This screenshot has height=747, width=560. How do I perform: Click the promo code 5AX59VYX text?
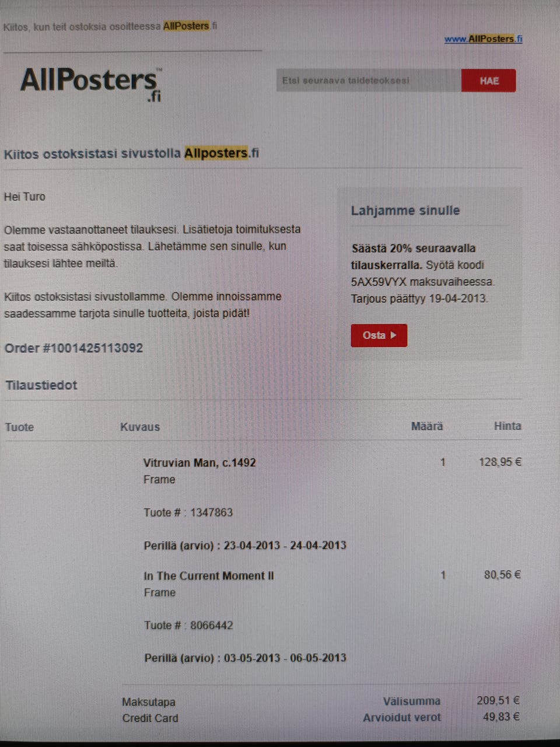pos(379,282)
